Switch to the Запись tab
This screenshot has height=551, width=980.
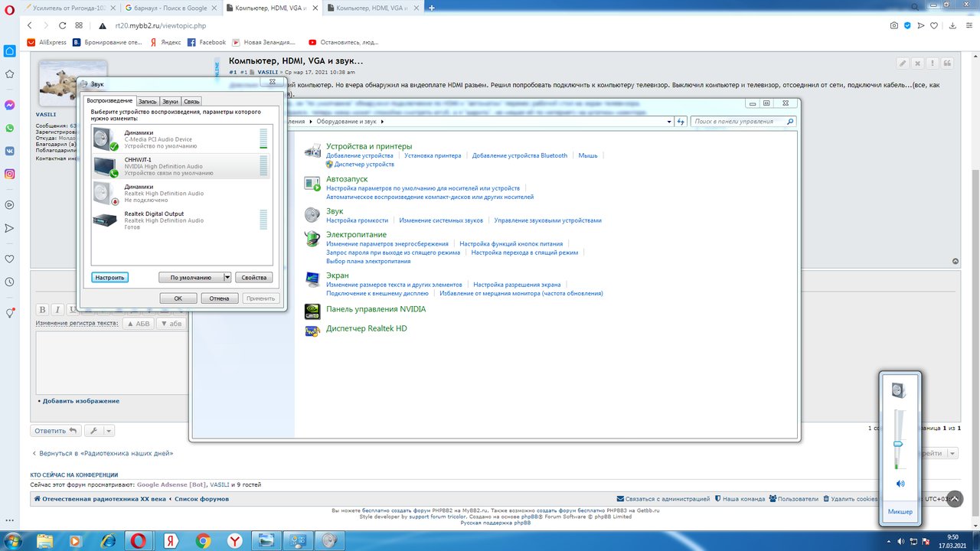click(148, 101)
